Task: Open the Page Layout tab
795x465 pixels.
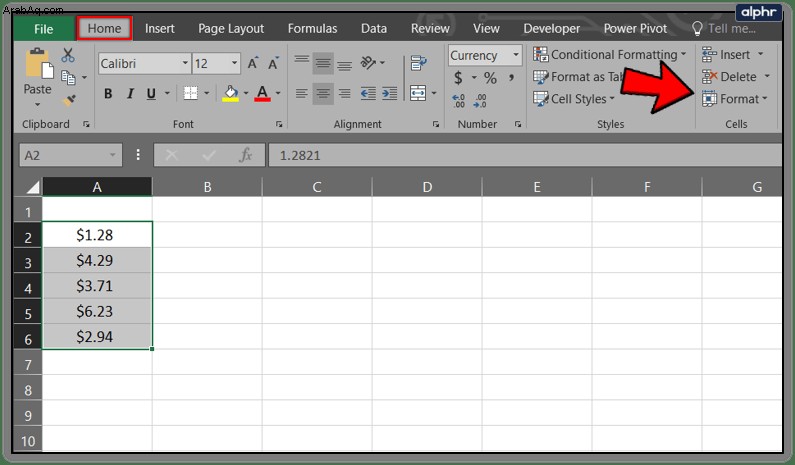Action: (231, 28)
